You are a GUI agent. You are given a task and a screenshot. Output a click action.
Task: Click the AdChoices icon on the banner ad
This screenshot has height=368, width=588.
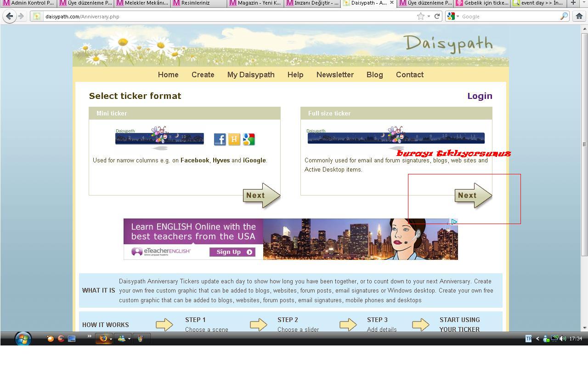click(454, 222)
